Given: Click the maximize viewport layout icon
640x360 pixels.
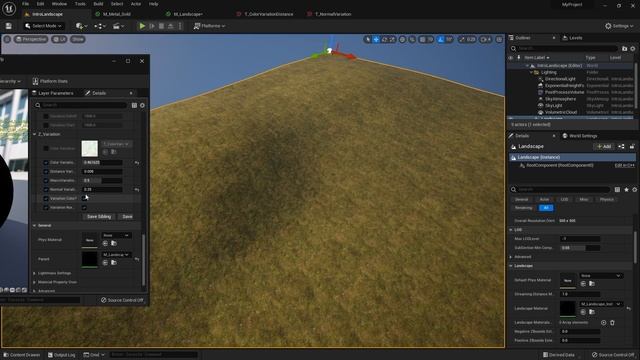Looking at the screenshot, I should [x=499, y=40].
